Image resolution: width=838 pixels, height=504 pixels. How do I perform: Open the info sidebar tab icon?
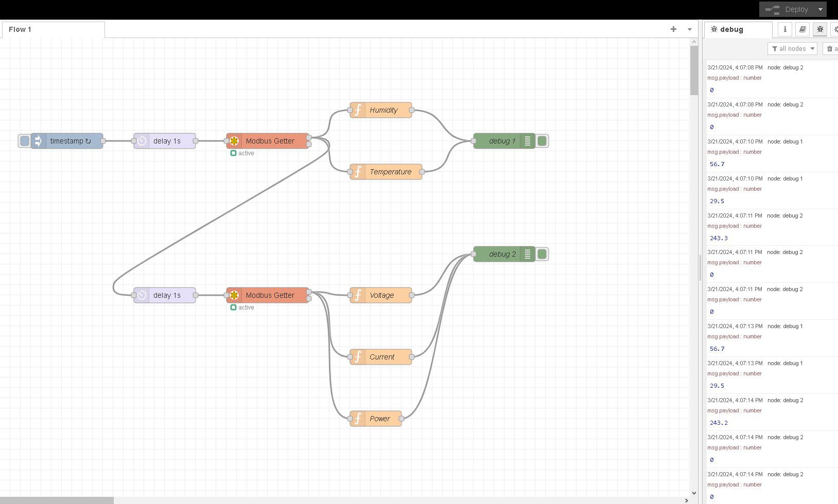pyautogui.click(x=784, y=29)
